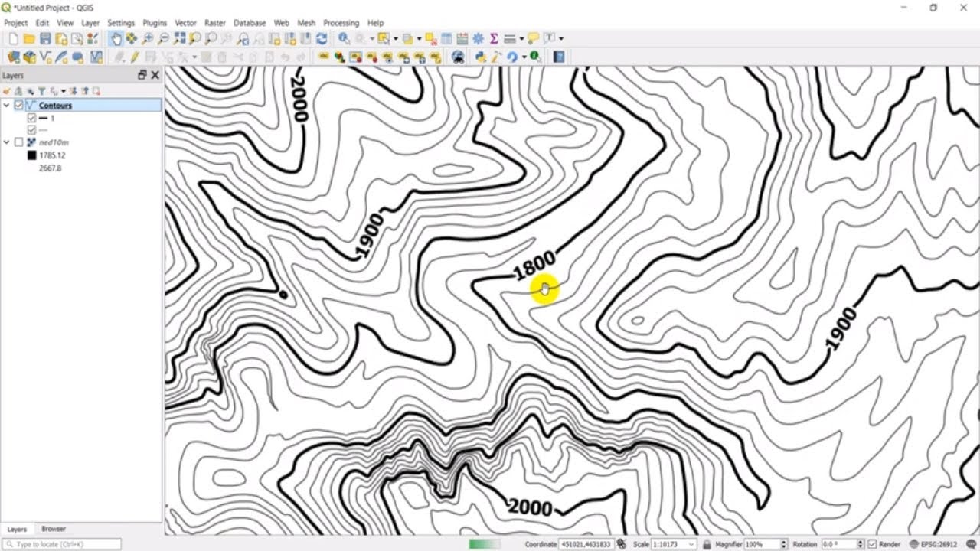980x551 pixels.
Task: Open project with the folder icon
Action: 29,38
